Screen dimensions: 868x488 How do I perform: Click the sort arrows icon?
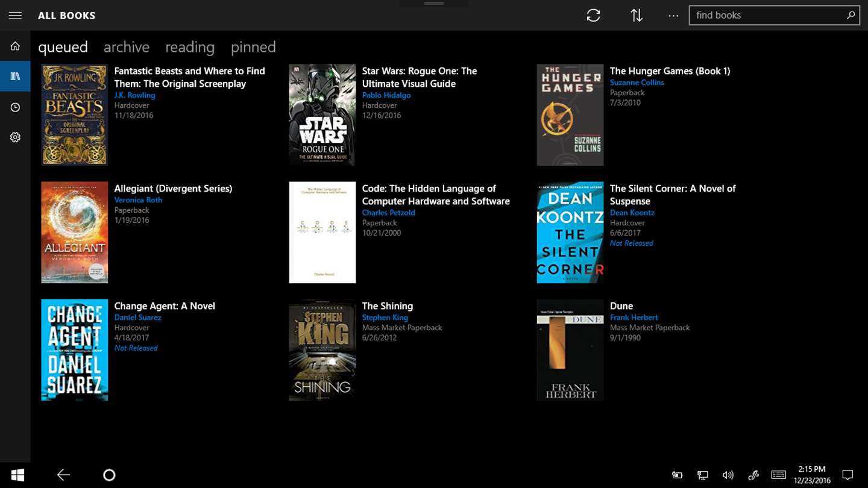637,16
